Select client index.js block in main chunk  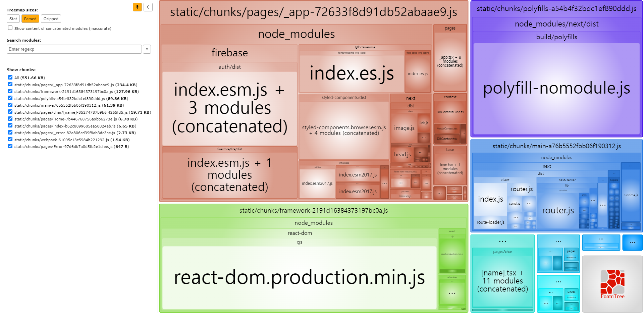tap(490, 199)
